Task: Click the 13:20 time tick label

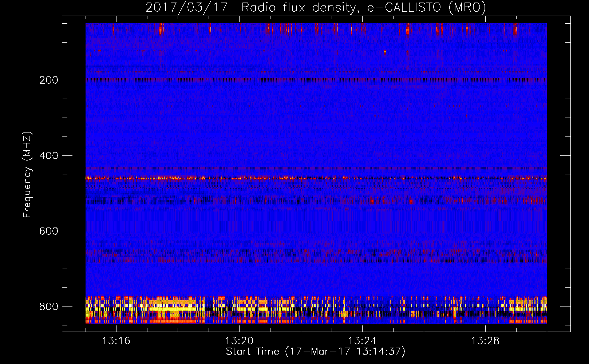Action: click(x=239, y=341)
